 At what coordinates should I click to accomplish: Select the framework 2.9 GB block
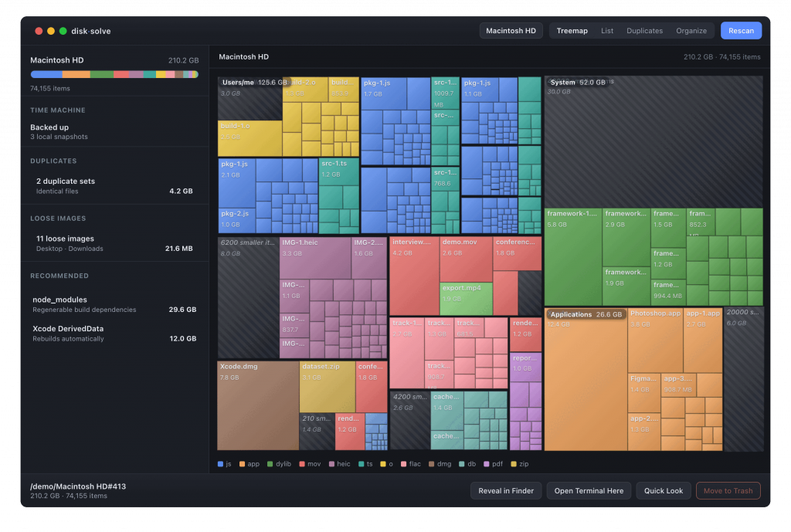point(626,237)
